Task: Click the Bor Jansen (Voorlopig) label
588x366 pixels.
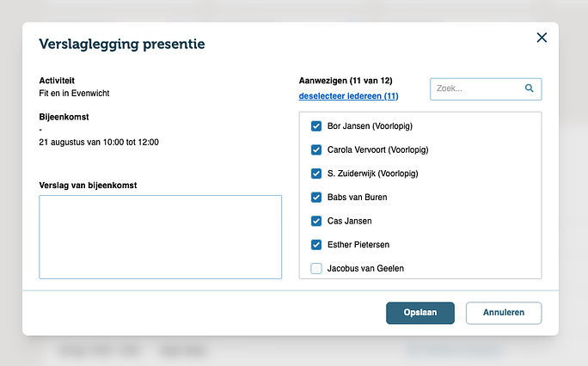Action: click(370, 126)
